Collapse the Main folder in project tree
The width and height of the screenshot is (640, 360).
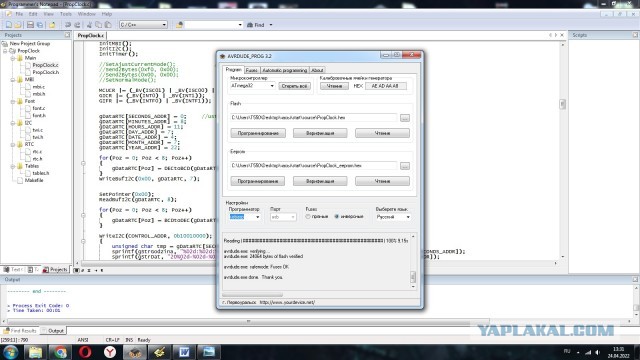tap(13, 58)
